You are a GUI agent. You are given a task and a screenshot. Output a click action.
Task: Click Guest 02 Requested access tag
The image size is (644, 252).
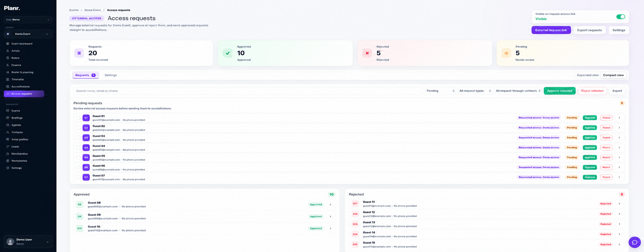click(x=539, y=128)
